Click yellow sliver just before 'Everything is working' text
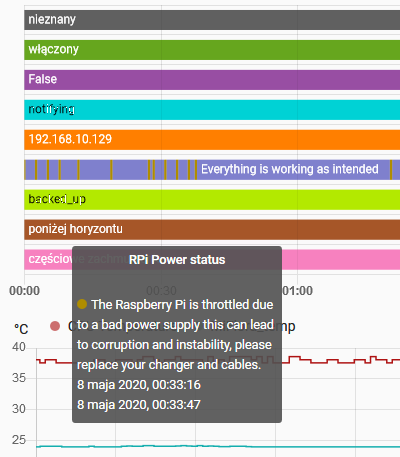The height and width of the screenshot is (457, 400). (x=196, y=170)
